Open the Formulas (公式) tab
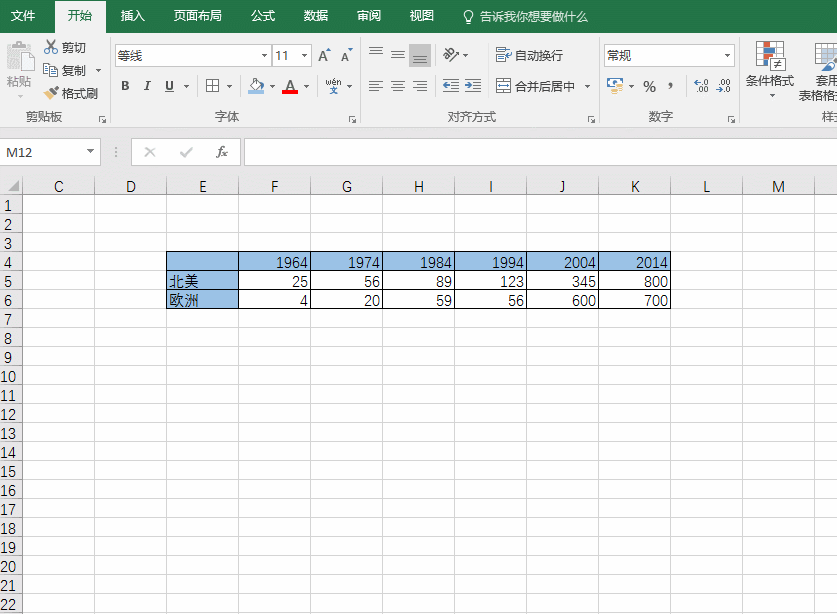The image size is (837, 614). point(263,16)
